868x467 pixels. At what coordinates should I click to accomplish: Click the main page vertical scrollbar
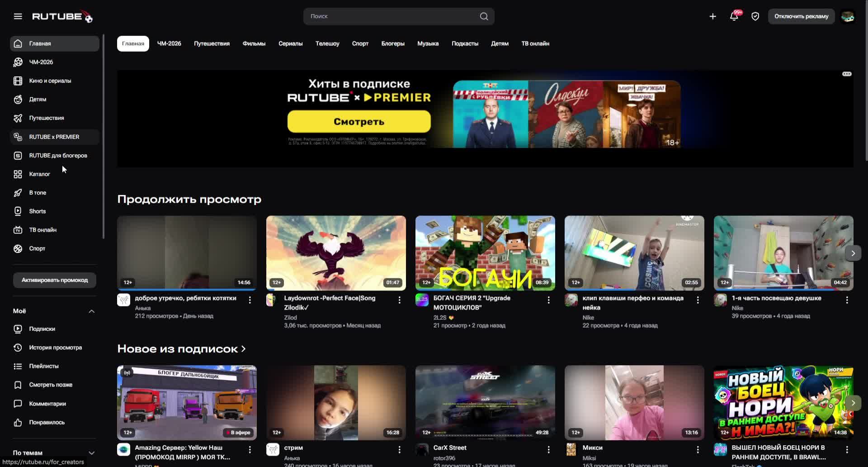point(866,81)
